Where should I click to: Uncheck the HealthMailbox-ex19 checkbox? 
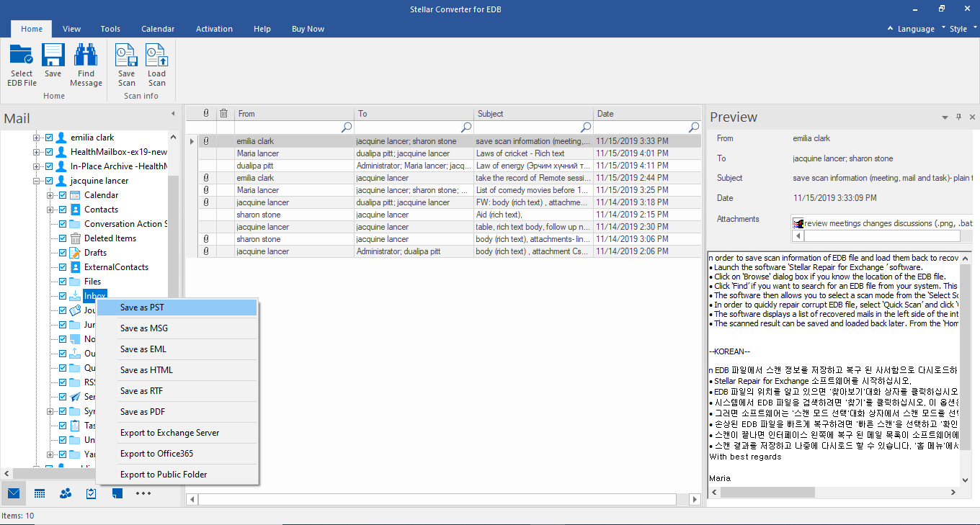(x=49, y=152)
